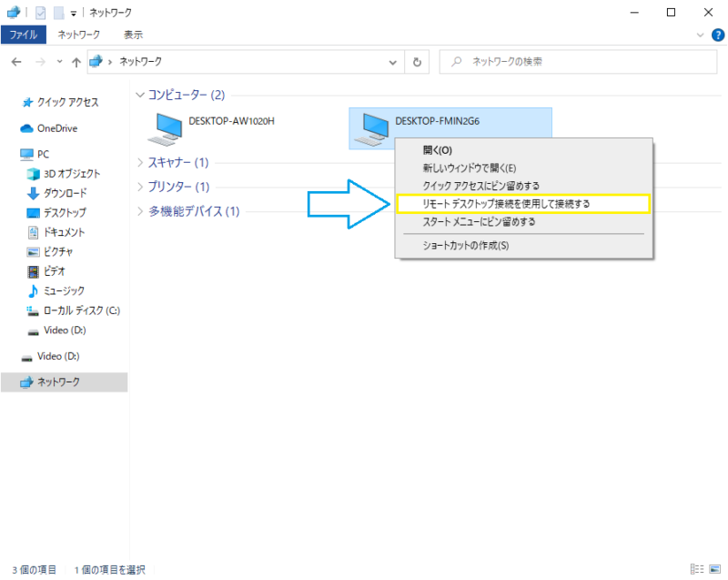This screenshot has height=580, width=728.
Task: Click 1 個の項目を選択 status text
Action: 109,570
